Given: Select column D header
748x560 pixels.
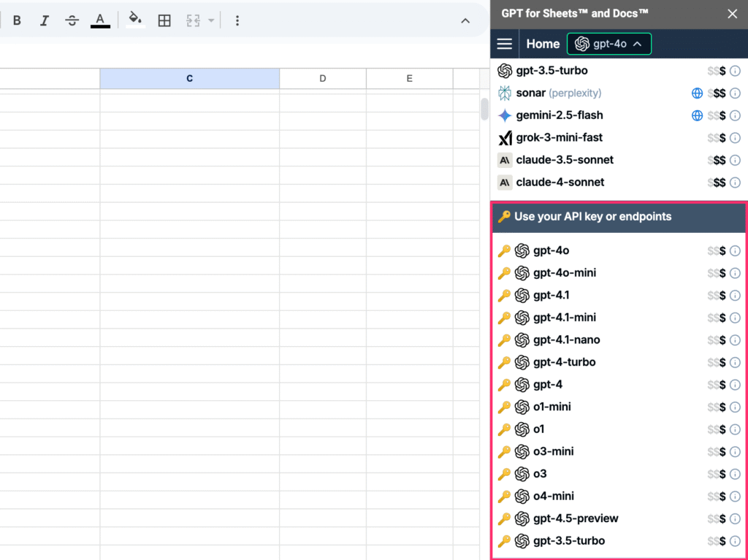Looking at the screenshot, I should point(322,78).
